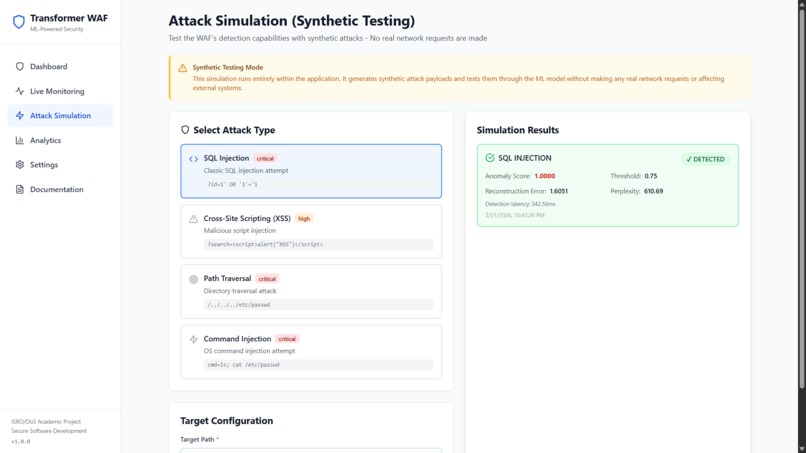Choose the Command Injection attack card
Image resolution: width=806 pixels, height=453 pixels.
point(311,352)
